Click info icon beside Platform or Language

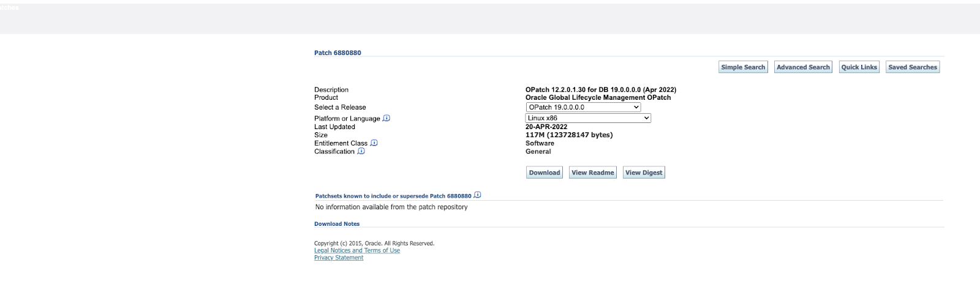(x=386, y=118)
